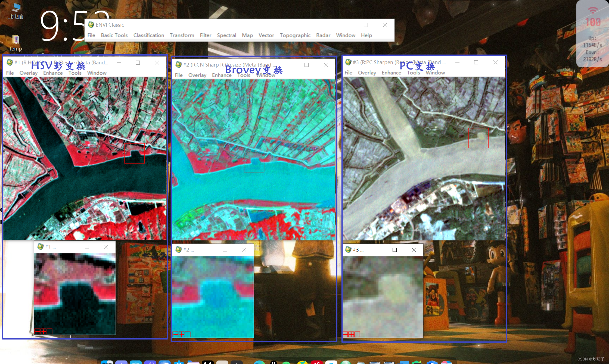Toggle crosshair box in #1 zoom window

(49, 331)
